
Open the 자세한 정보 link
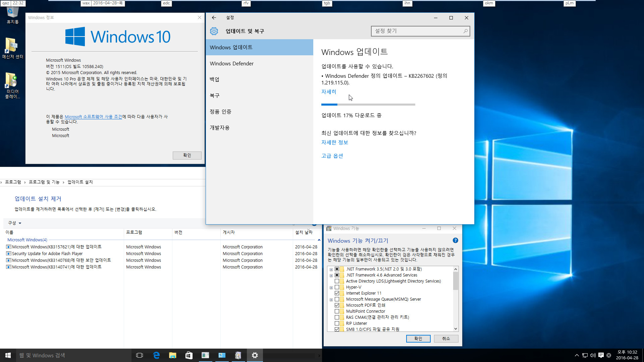click(x=335, y=142)
